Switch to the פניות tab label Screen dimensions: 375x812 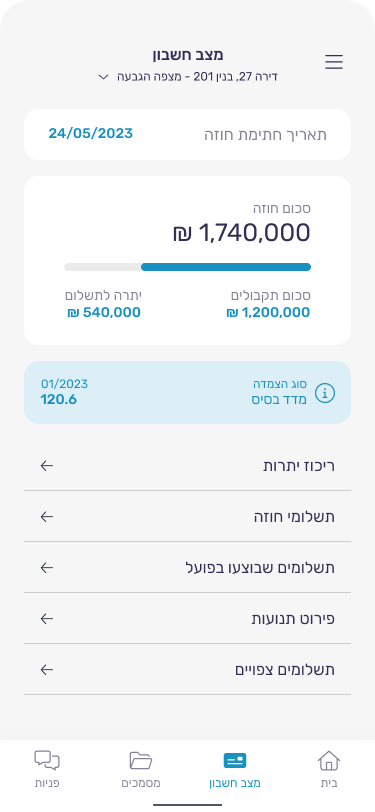[x=47, y=783]
